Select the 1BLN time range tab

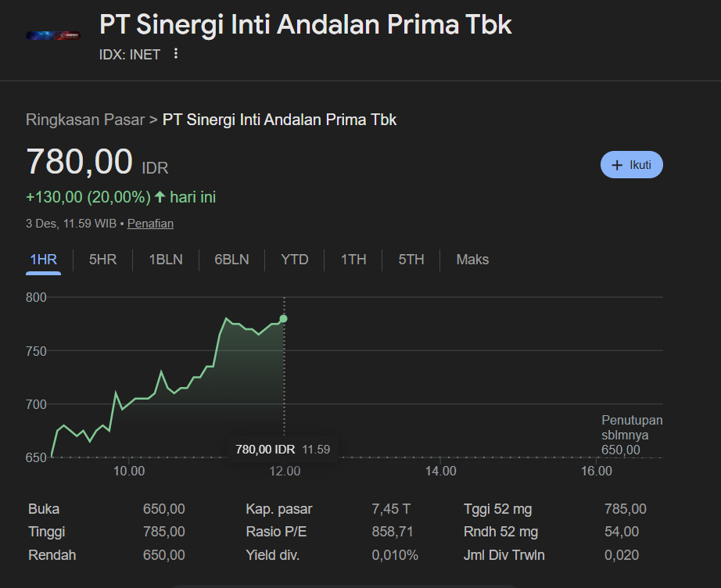165,260
